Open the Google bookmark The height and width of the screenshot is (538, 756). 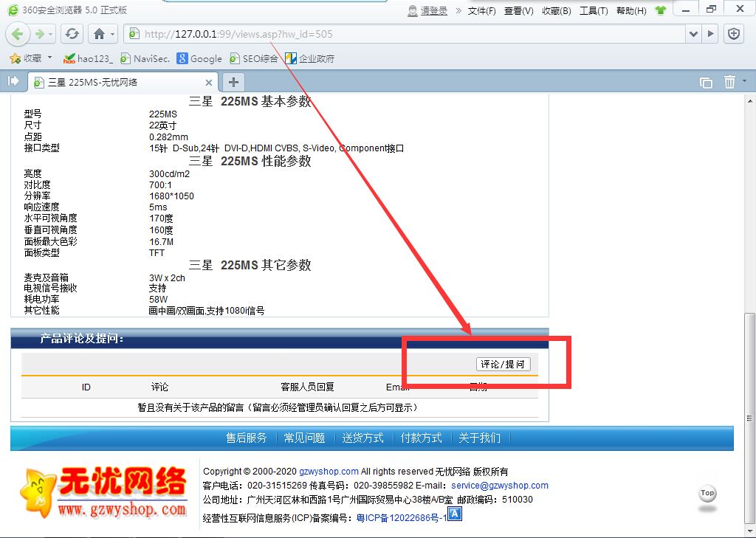[199, 59]
